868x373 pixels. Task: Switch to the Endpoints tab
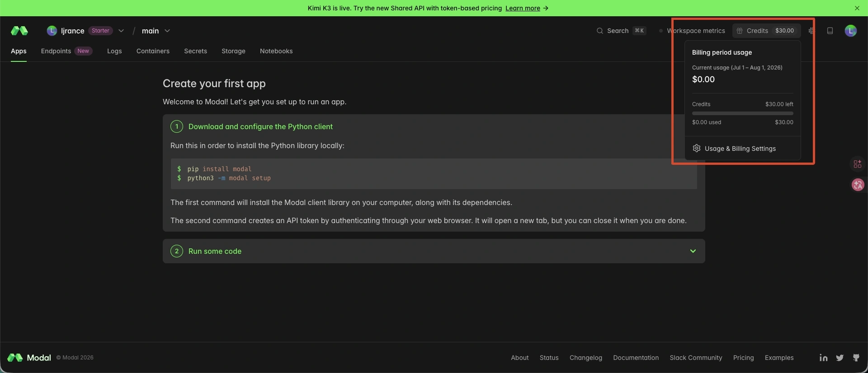66,51
